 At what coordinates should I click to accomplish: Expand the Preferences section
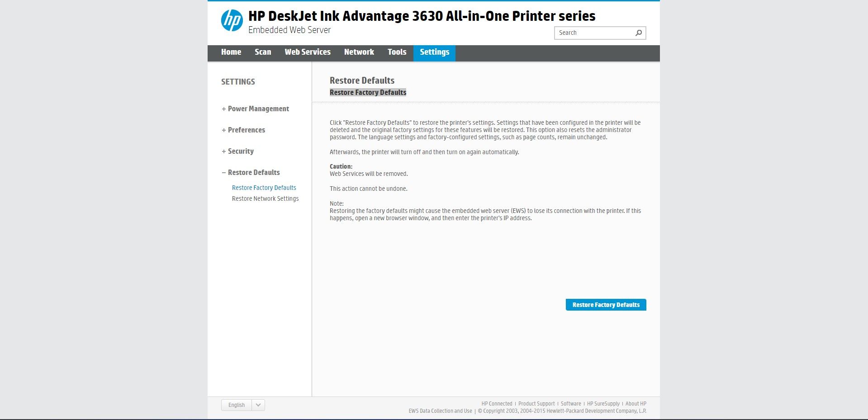pos(246,130)
